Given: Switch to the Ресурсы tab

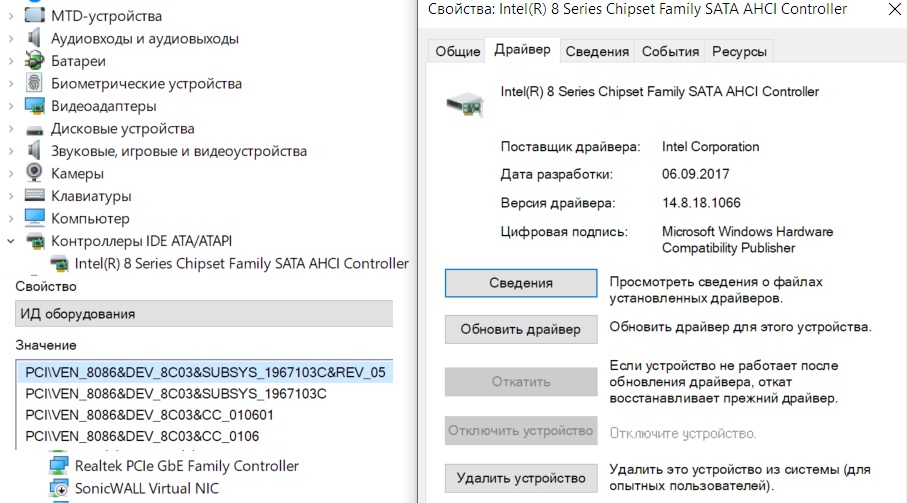Looking at the screenshot, I should coord(739,51).
